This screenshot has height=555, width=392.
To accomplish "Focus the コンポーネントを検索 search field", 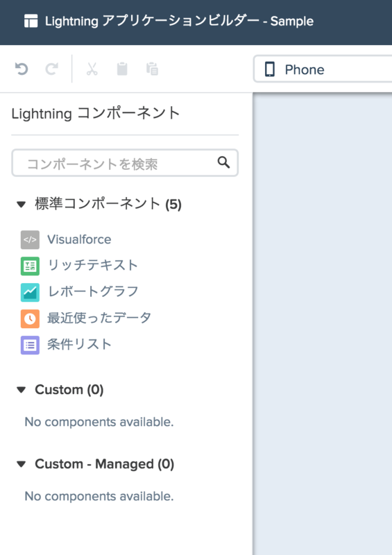I will (x=125, y=163).
